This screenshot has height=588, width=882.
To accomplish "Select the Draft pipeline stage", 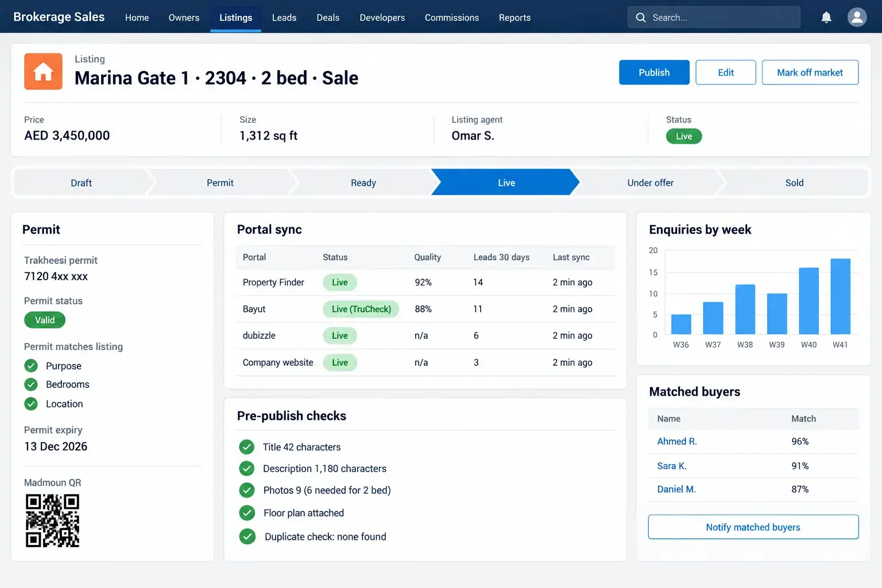I will [x=81, y=183].
